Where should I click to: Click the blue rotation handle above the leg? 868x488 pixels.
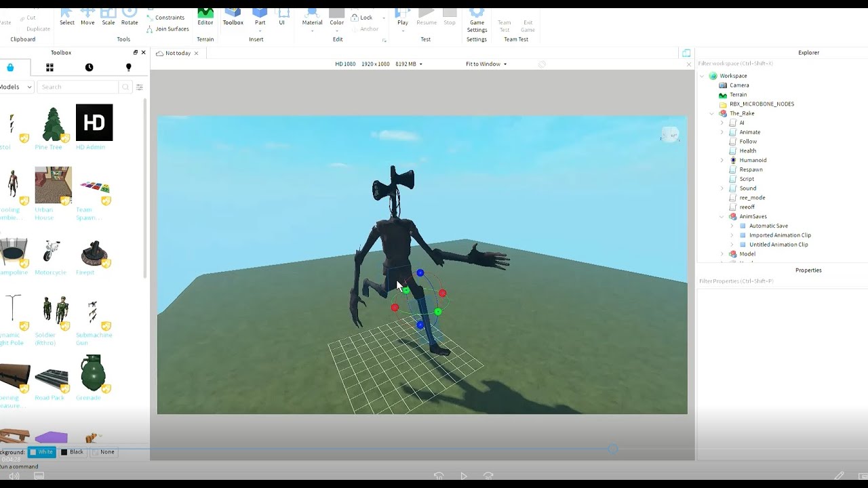(420, 273)
